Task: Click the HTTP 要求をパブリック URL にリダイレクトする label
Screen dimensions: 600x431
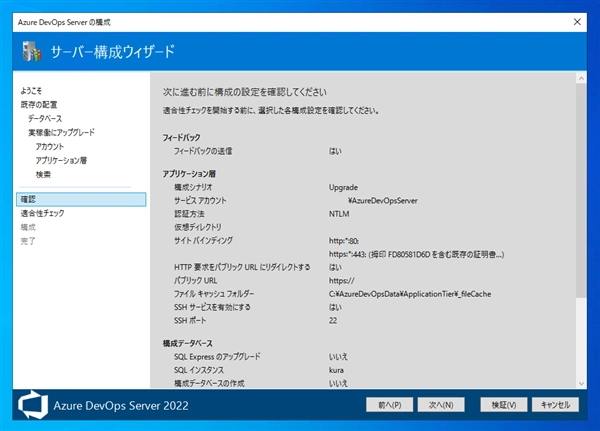Action: 242,267
